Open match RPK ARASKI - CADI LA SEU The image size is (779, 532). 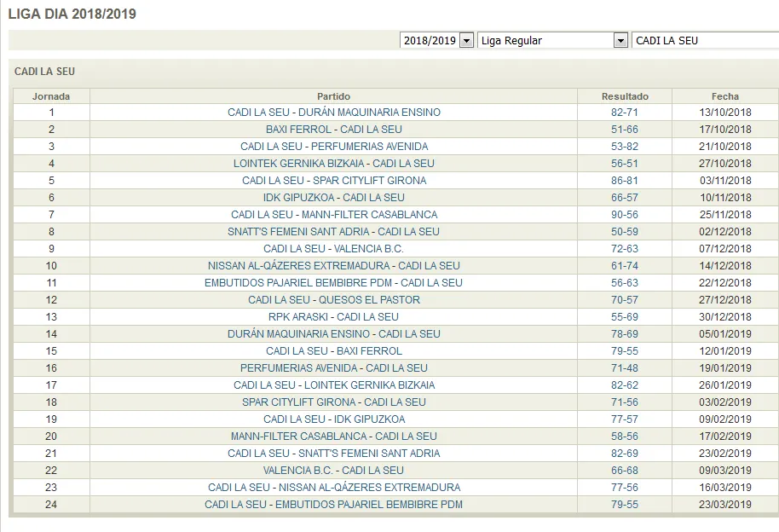pyautogui.click(x=334, y=316)
